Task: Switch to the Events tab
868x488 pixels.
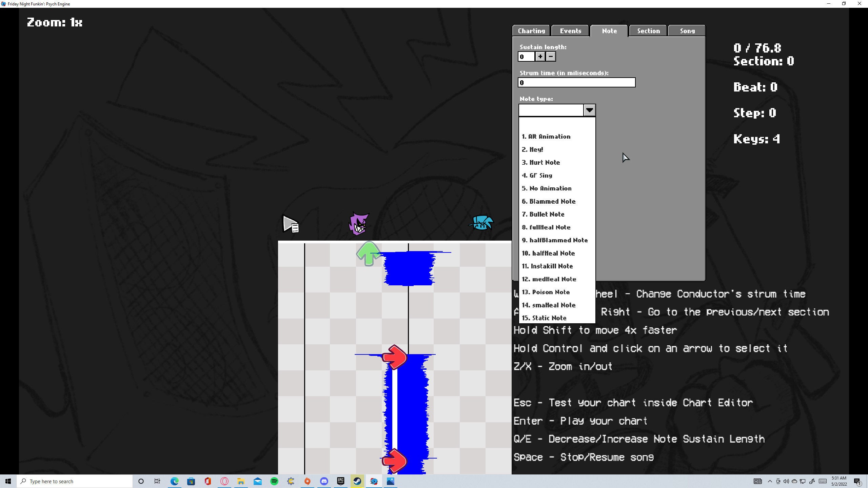Action: (570, 30)
